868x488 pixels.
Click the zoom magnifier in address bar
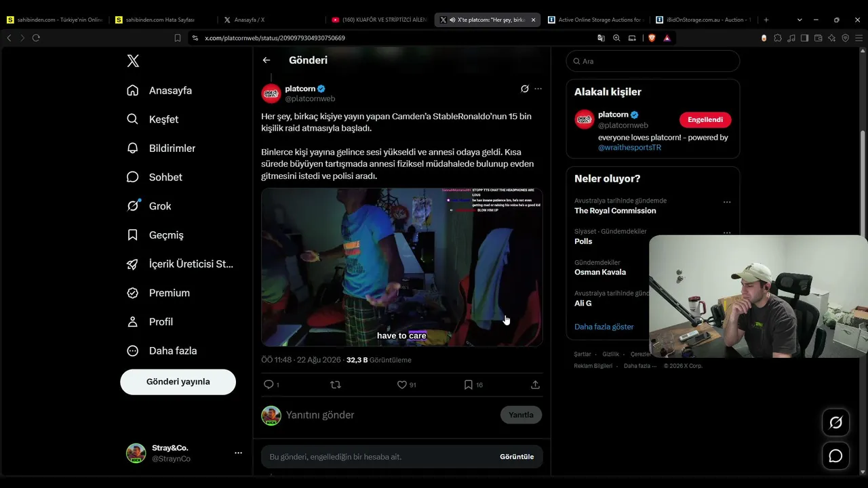pyautogui.click(x=616, y=38)
